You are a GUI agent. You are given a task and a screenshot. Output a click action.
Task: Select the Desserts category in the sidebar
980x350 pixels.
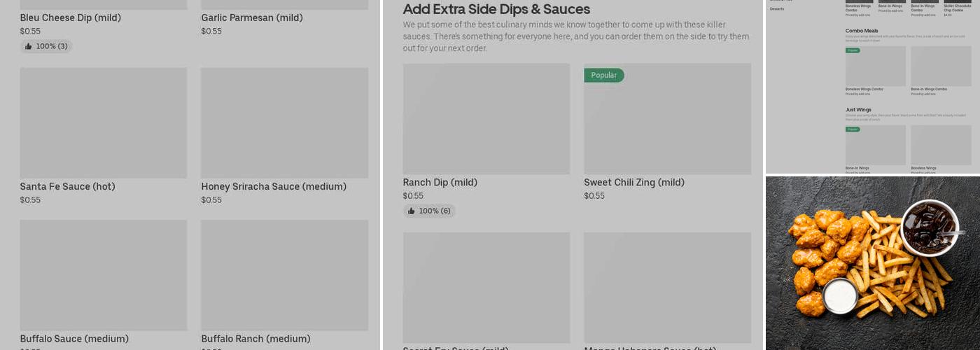click(x=777, y=9)
